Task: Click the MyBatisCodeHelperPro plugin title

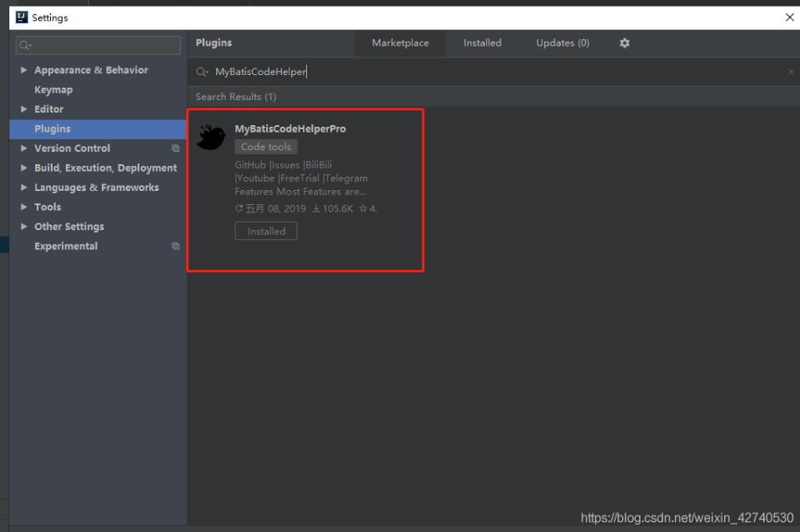Action: (x=290, y=129)
